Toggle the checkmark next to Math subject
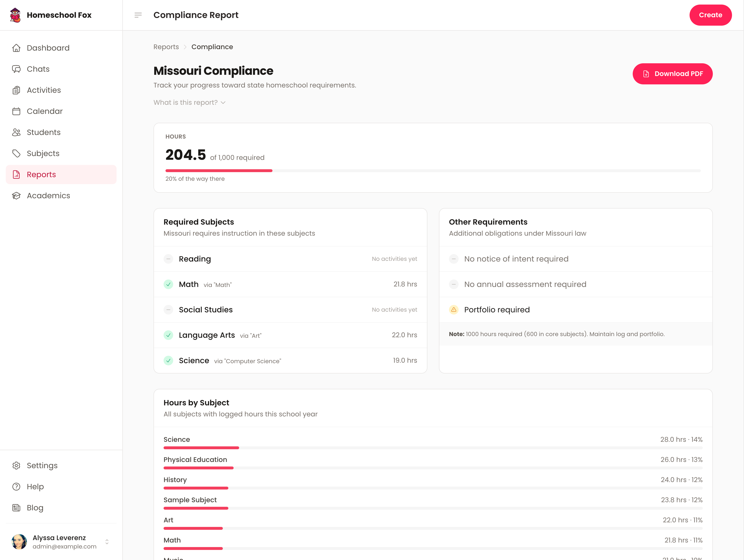 tap(168, 284)
